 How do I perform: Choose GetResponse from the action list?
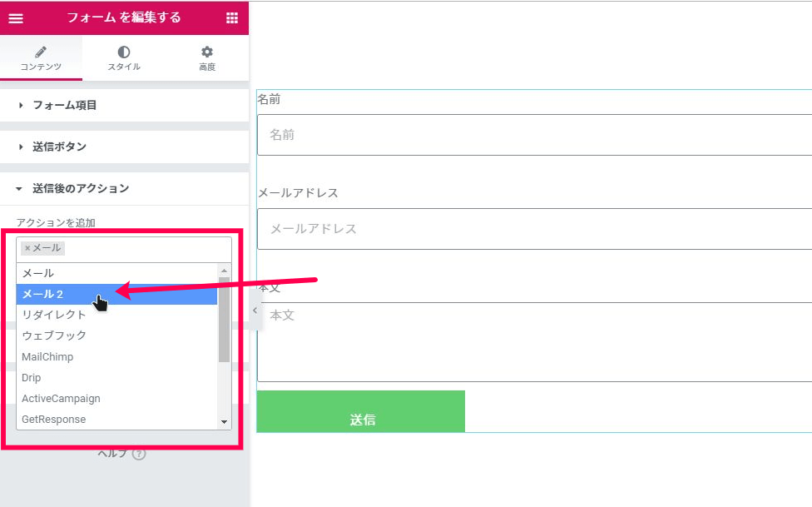pyautogui.click(x=116, y=419)
